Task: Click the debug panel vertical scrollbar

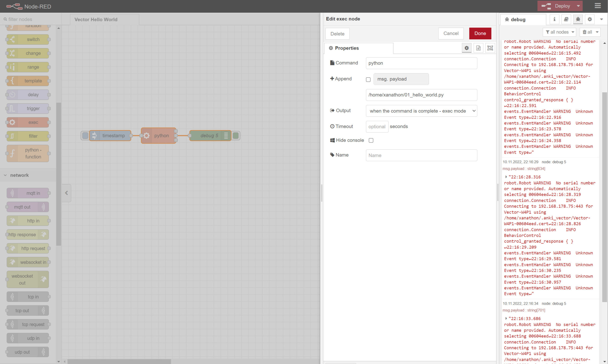Action: [x=604, y=197]
